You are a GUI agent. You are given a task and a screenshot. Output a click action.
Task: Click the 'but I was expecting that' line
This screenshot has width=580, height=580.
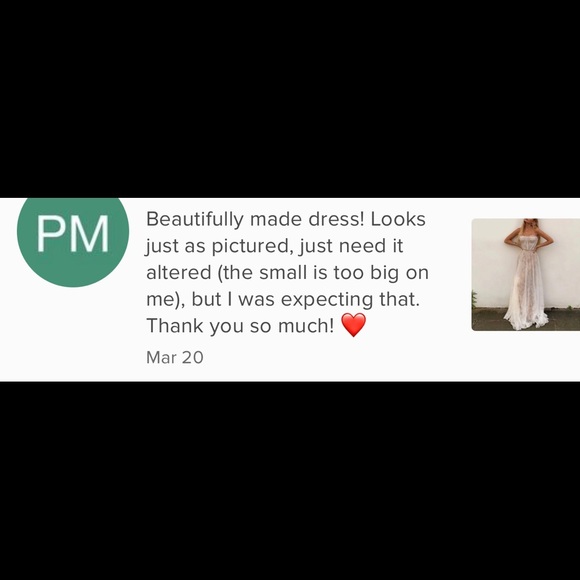tap(283, 299)
